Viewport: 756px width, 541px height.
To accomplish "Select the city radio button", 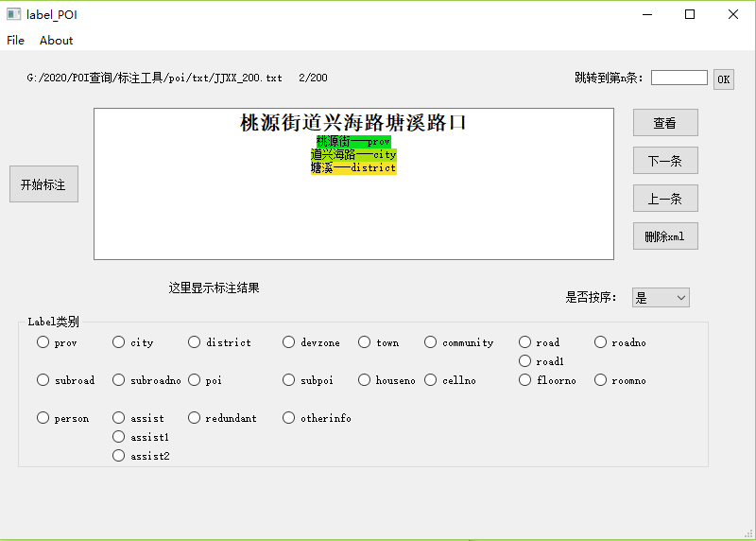I will (x=132, y=342).
